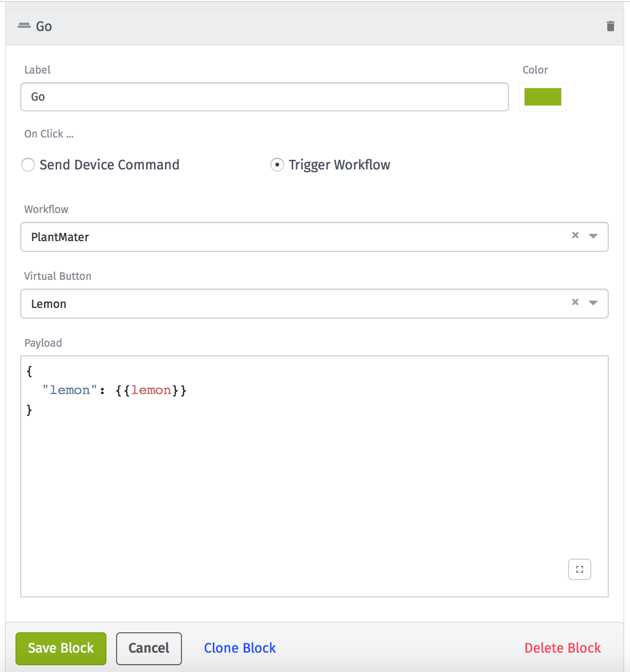Click the {{lemon}} template variable in payload
630x672 pixels.
click(151, 390)
